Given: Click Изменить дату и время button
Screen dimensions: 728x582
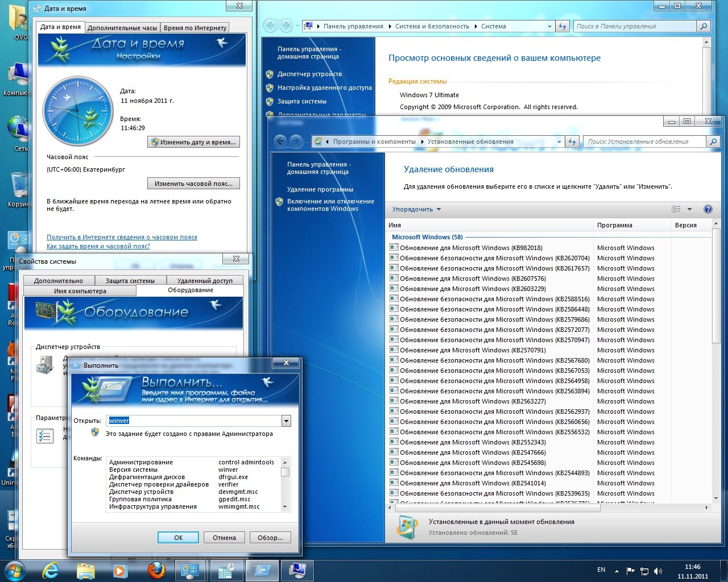Looking at the screenshot, I should [193, 142].
